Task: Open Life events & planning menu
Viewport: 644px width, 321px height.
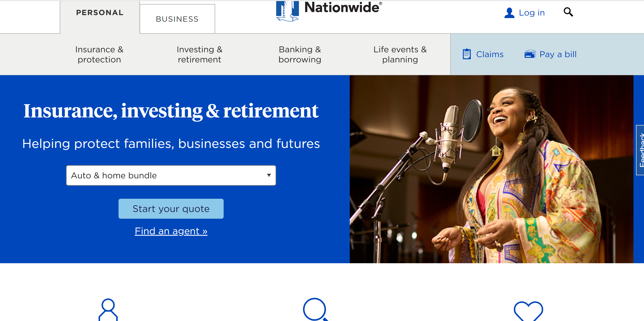Action: click(x=400, y=54)
